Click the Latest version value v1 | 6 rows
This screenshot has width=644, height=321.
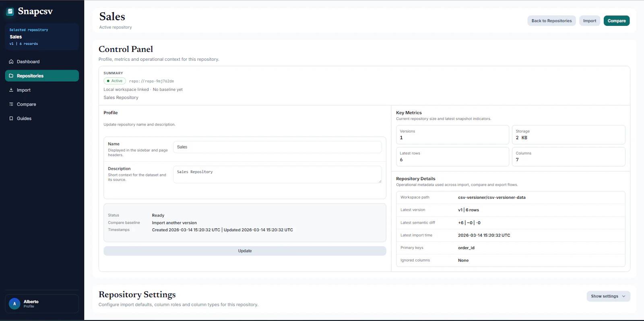coord(469,210)
